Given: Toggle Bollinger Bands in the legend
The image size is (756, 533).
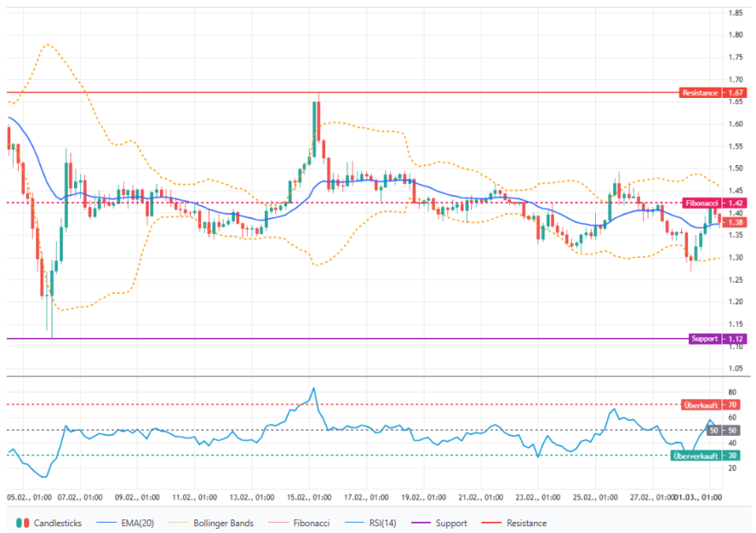Looking at the screenshot, I should tap(217, 523).
